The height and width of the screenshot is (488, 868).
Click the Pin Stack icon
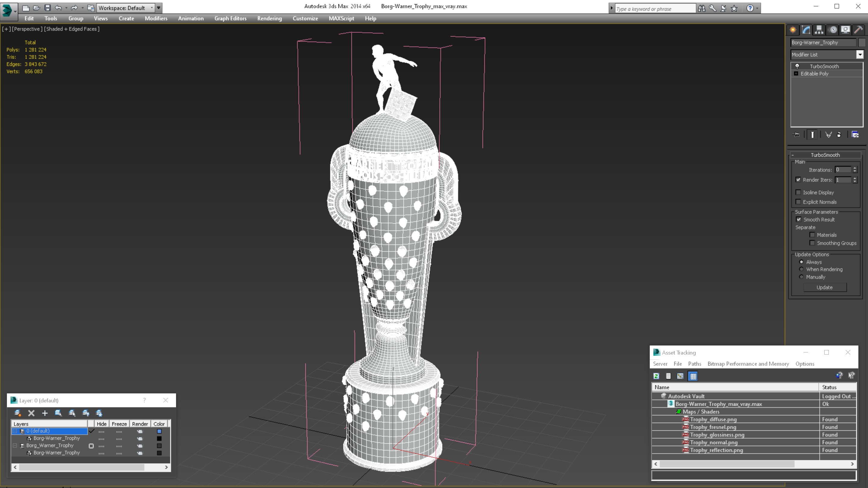click(x=797, y=134)
